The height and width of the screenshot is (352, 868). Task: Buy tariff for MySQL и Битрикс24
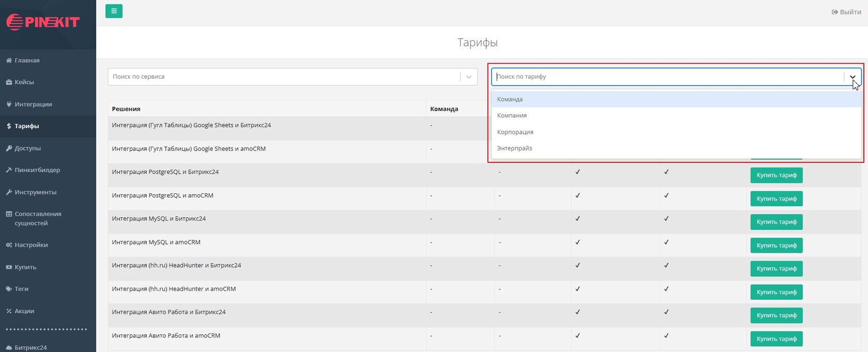click(x=777, y=222)
